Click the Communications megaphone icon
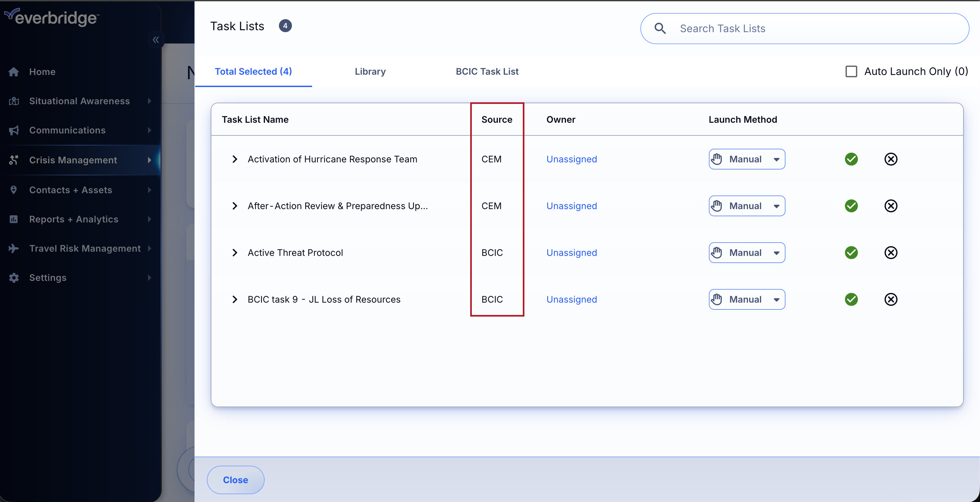The width and height of the screenshot is (980, 502). click(x=14, y=131)
